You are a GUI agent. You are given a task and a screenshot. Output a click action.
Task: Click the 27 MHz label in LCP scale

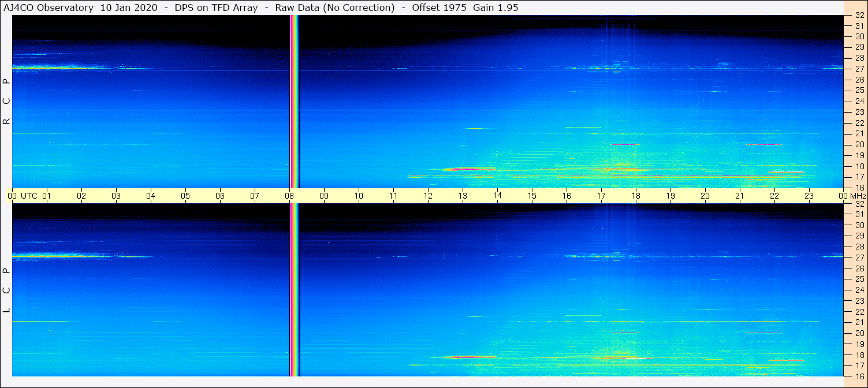point(859,258)
